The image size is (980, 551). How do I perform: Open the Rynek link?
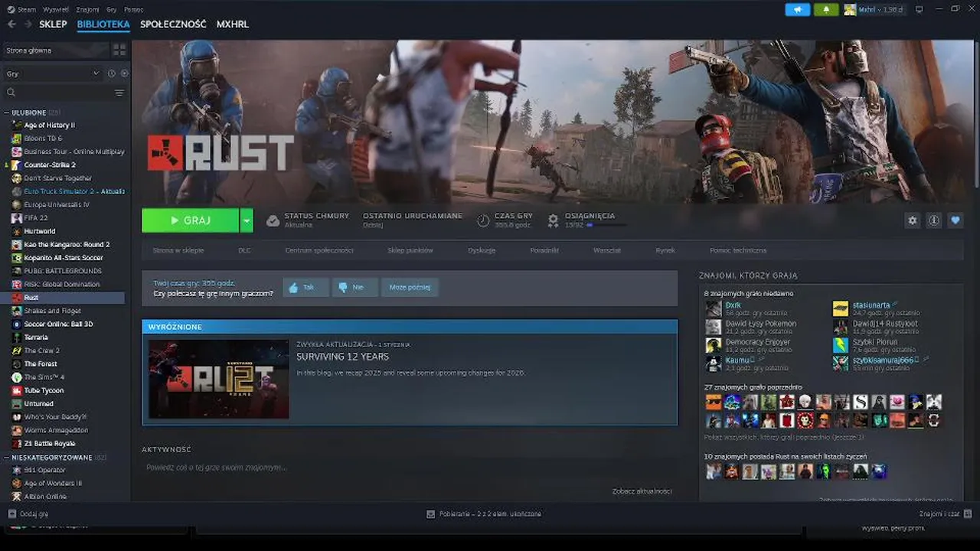coord(665,250)
